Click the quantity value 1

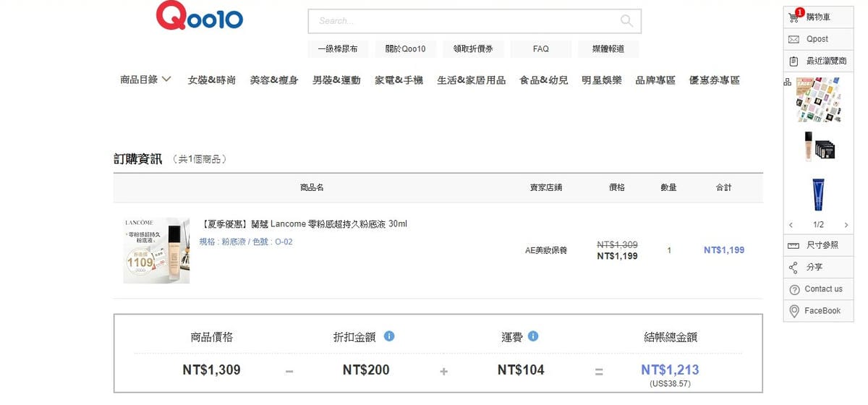point(669,250)
